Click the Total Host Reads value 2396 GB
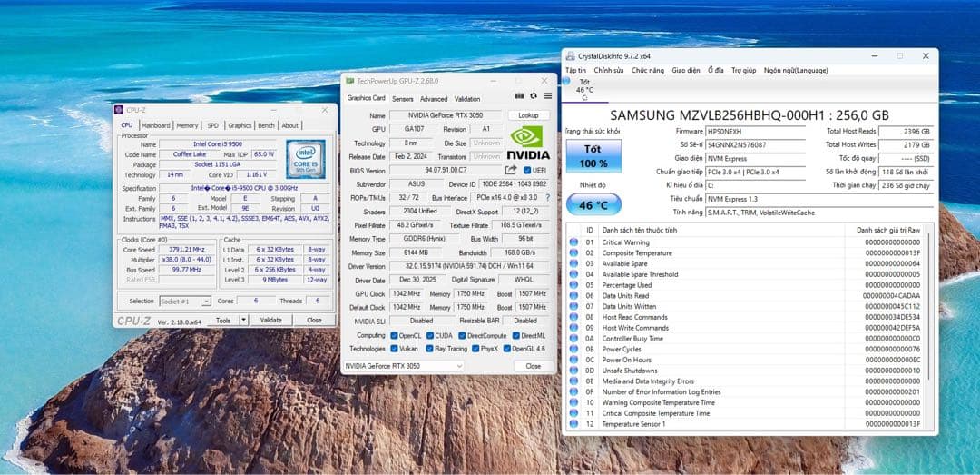980x475 pixels. coord(906,132)
